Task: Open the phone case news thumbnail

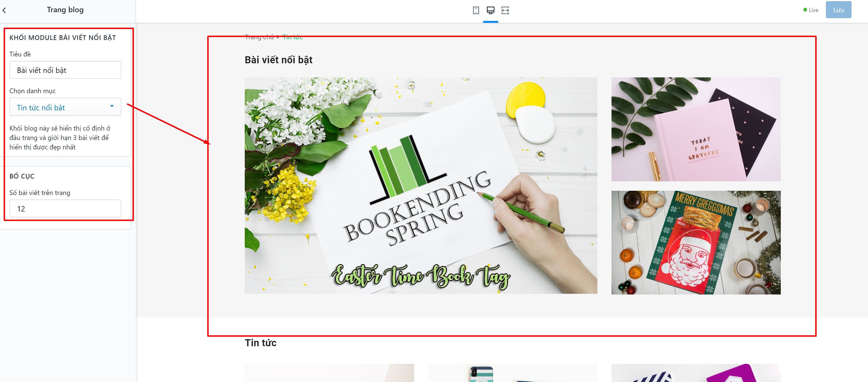Action: tap(512, 373)
